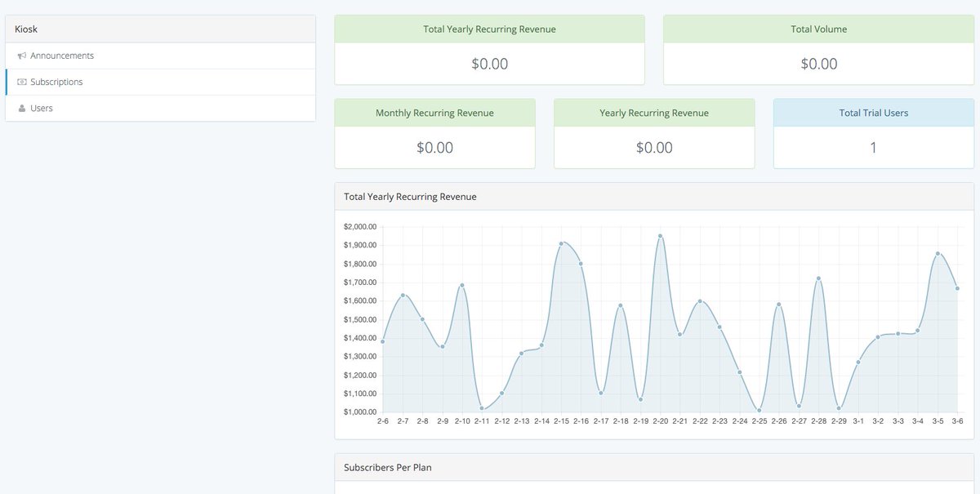
Task: Click the $0.00 value under Monthly Recurring Revenue
Action: click(x=434, y=148)
